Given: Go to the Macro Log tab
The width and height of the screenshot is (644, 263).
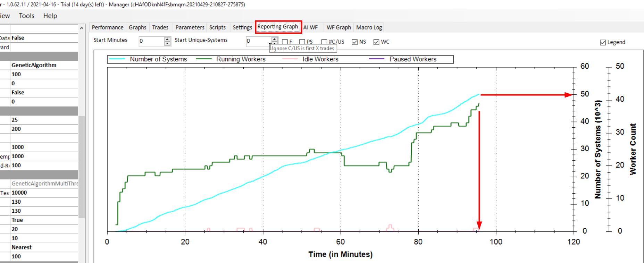Looking at the screenshot, I should [x=369, y=27].
